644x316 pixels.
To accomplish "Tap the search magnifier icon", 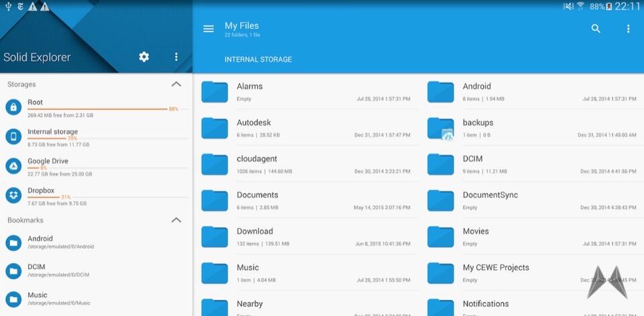I will pos(596,29).
